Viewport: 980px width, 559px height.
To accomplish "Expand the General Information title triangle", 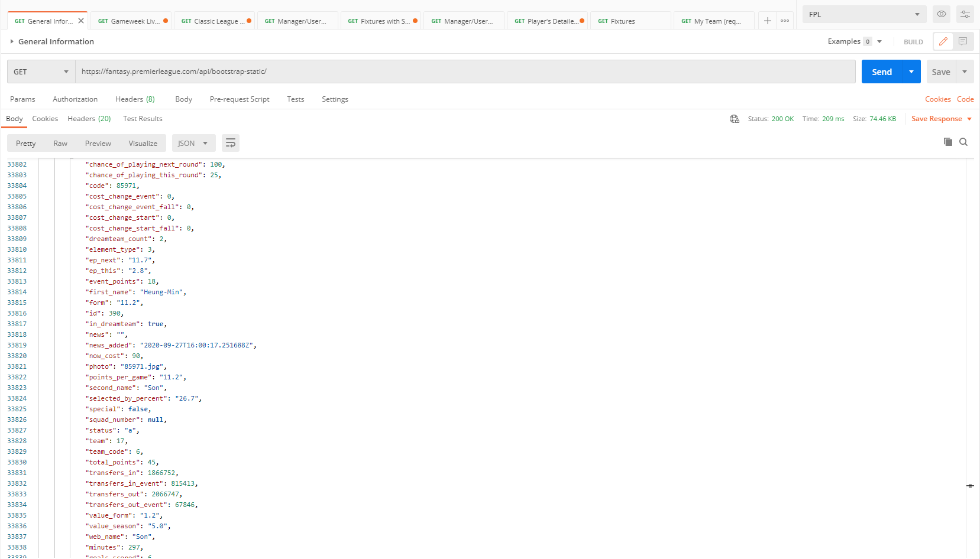I will [12, 41].
